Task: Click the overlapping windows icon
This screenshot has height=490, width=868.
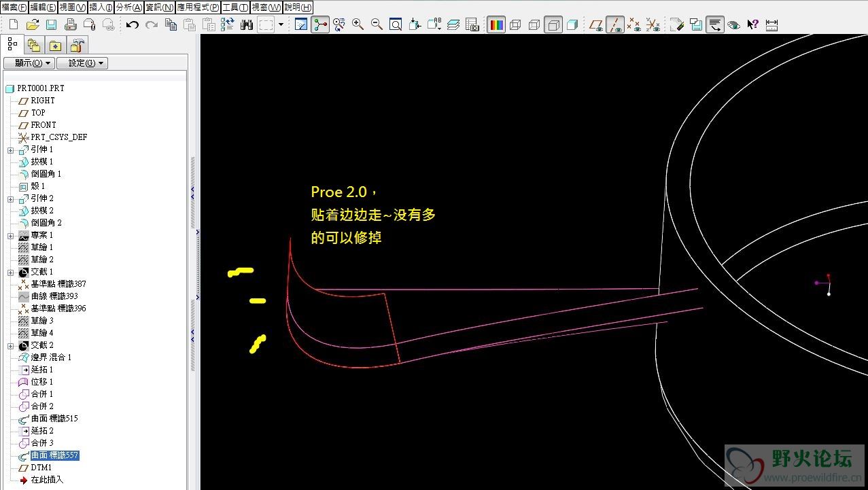Action: point(695,24)
